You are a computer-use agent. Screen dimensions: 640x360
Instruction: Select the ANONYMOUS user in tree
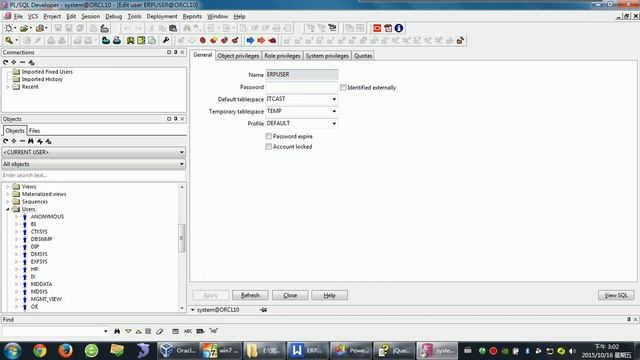tap(47, 217)
